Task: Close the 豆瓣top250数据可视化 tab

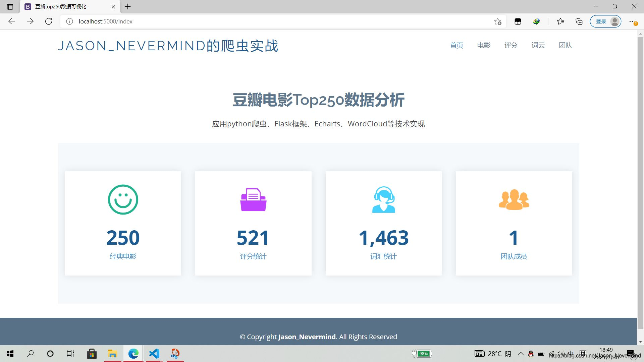Action: click(x=113, y=7)
